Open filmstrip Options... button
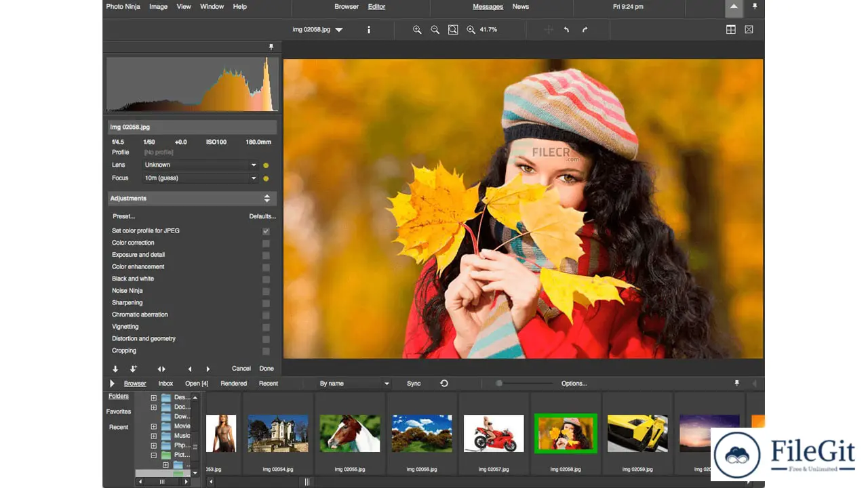This screenshot has height=488, width=868. (574, 384)
